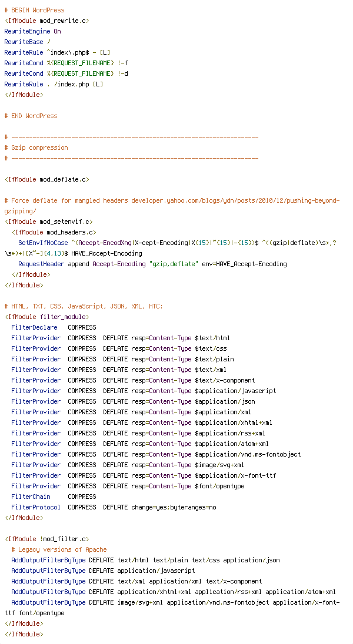Click the HTML, TXT, CSS, JavaScript comment
Screen dimensions: 353x644
coord(84,306)
